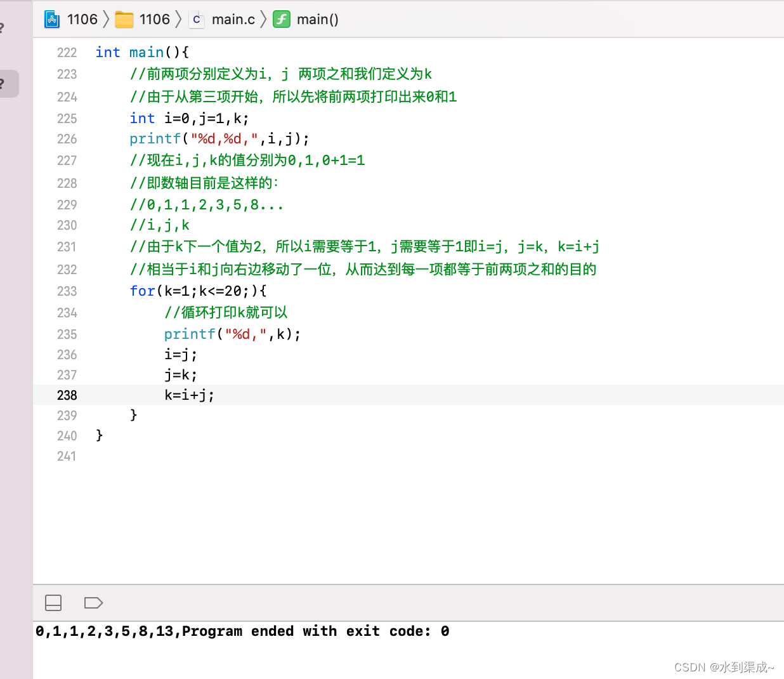Viewport: 784px width, 679px height.
Task: Click the comment on line 232
Action: [x=363, y=270]
